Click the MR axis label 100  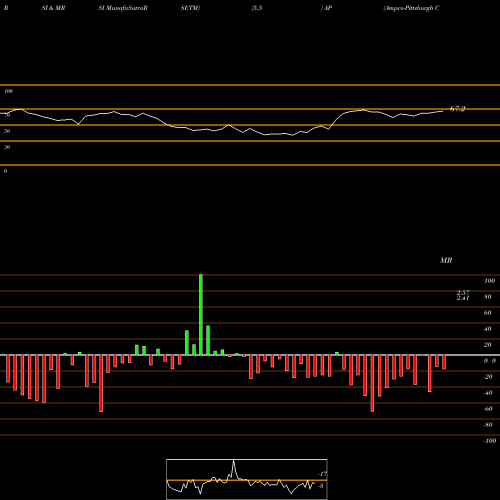(x=490, y=281)
